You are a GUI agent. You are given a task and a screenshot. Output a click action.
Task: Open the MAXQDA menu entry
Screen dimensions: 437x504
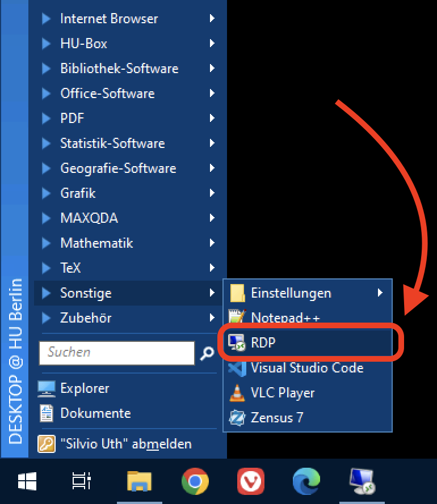[x=128, y=218]
